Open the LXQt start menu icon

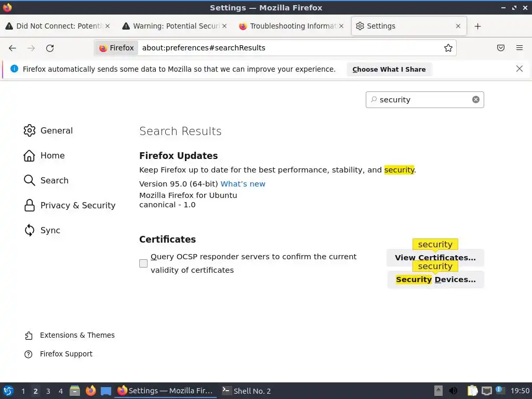[x=8, y=391]
